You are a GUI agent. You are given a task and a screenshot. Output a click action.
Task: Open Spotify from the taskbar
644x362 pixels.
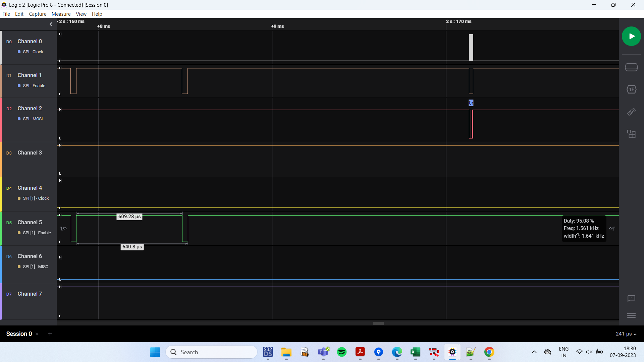[x=342, y=352]
